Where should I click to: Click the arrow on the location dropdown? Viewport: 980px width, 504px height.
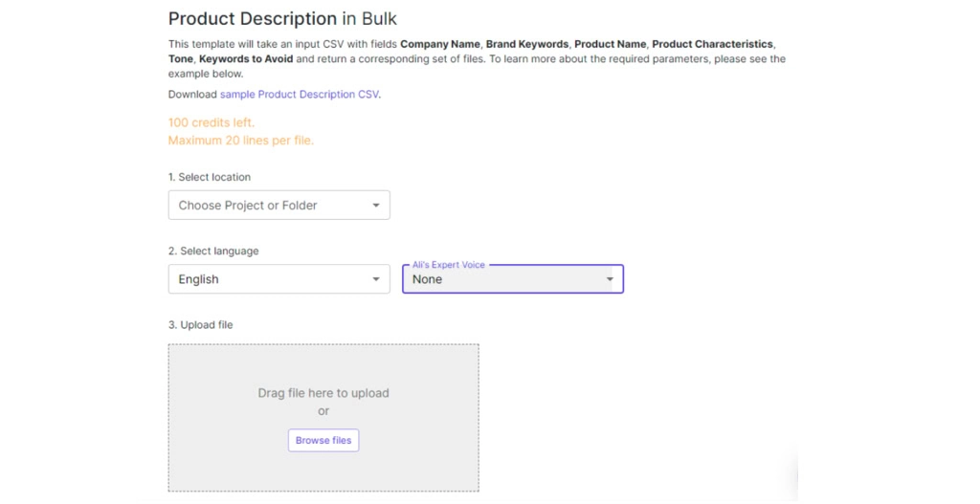[376, 206]
